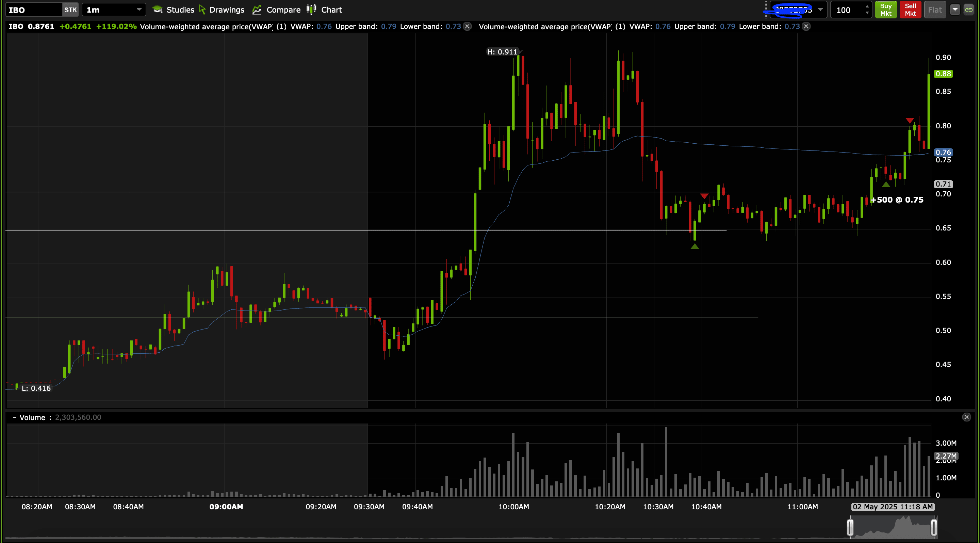This screenshot has height=543, width=980.
Task: Open the account selector dropdown
Action: (820, 10)
